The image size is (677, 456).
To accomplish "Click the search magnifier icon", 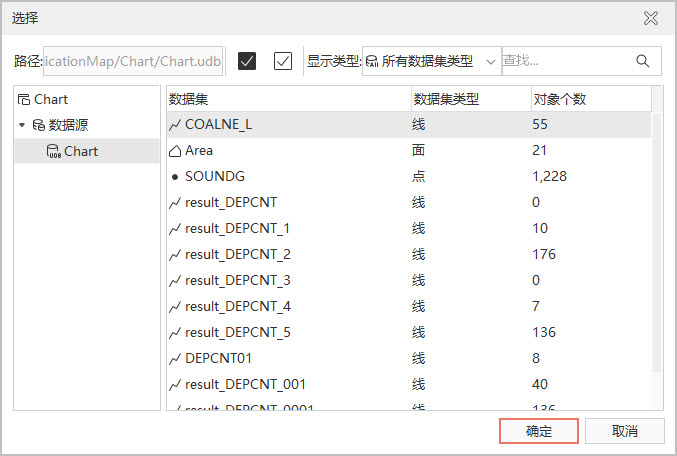I will pos(643,61).
